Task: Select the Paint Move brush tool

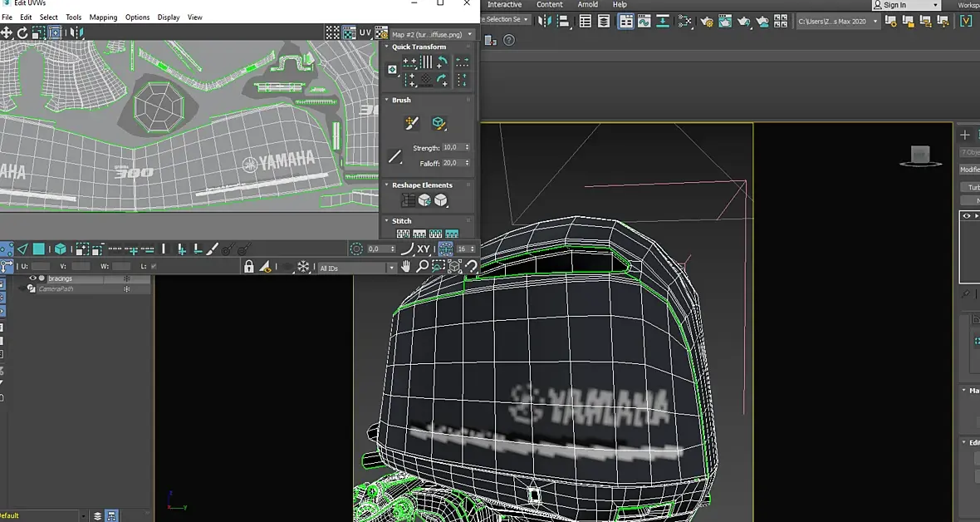Action: (x=411, y=123)
